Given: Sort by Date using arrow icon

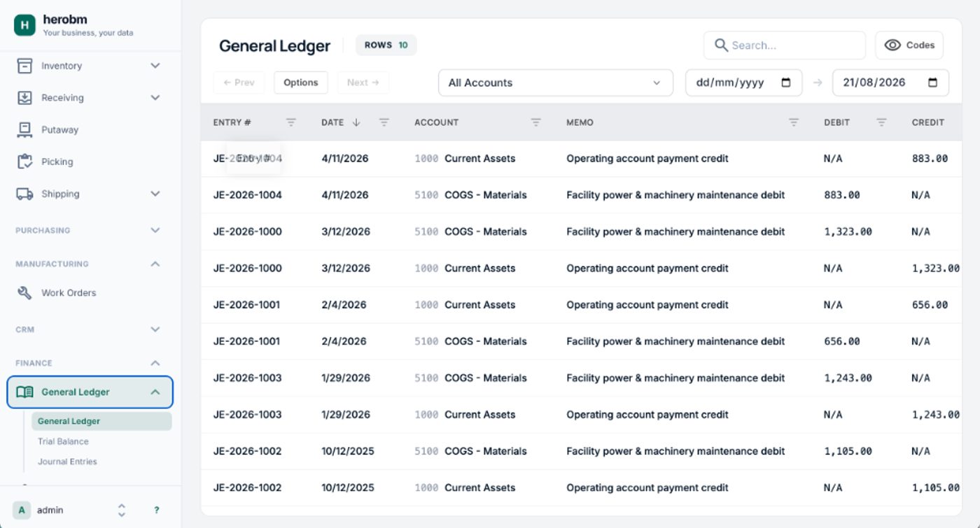Looking at the screenshot, I should coord(356,122).
